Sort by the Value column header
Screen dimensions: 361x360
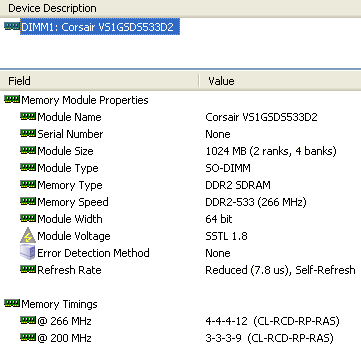(x=280, y=81)
